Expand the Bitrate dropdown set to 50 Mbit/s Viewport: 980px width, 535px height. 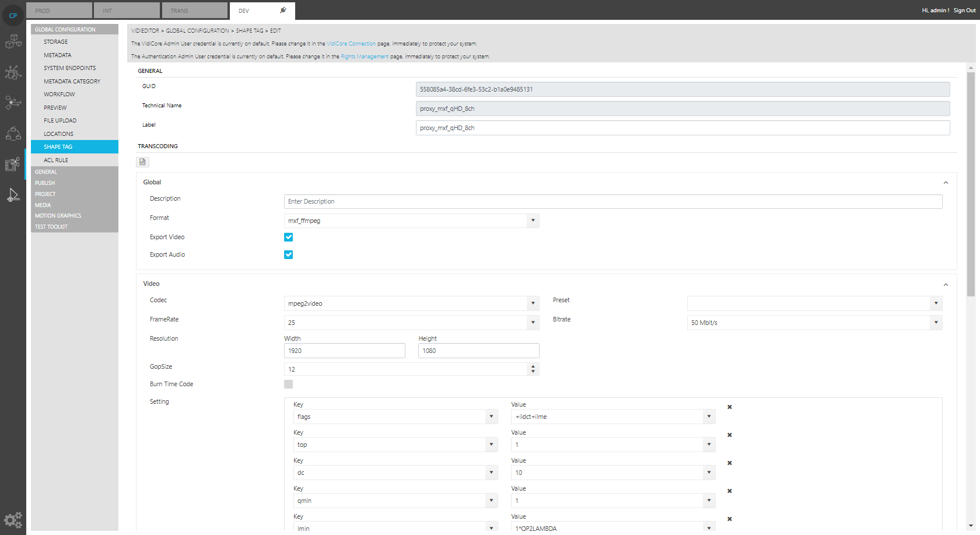pos(814,323)
